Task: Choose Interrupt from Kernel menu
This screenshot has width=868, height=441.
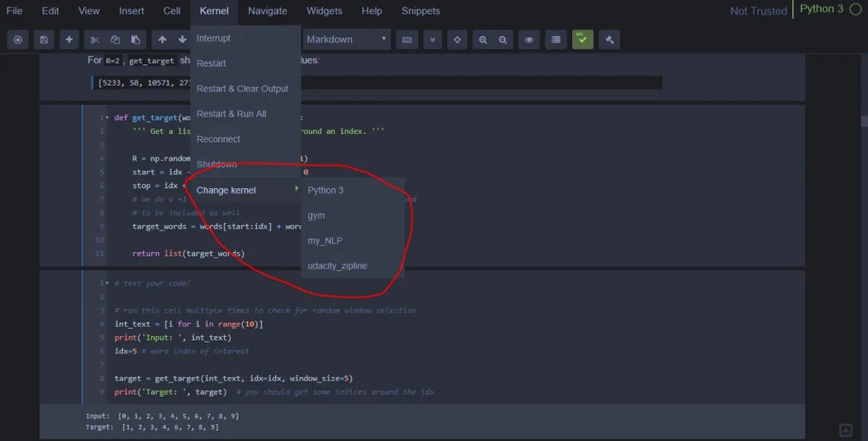Action: click(x=245, y=38)
